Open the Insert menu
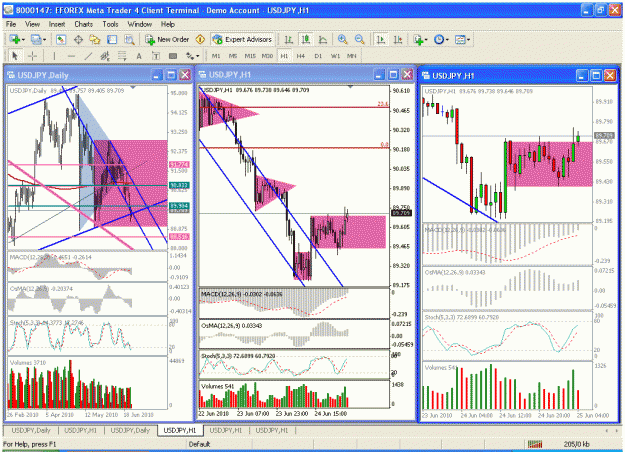The width and height of the screenshot is (625, 452). (57, 24)
